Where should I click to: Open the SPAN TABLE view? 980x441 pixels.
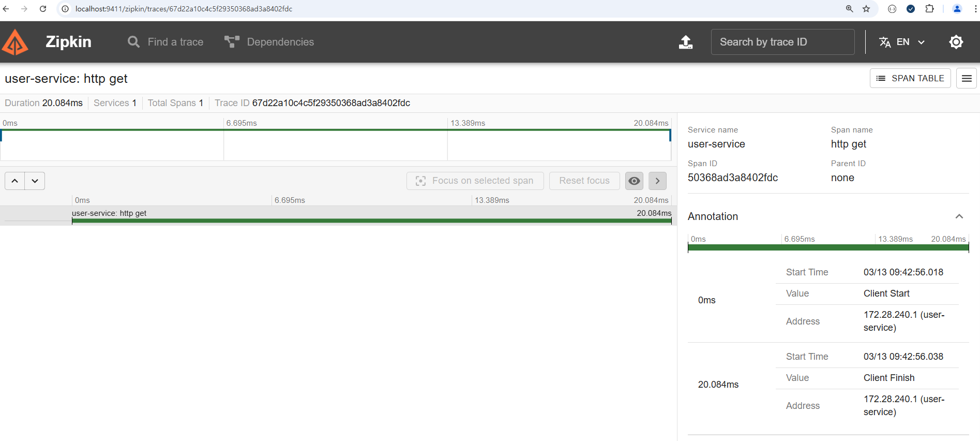(x=910, y=78)
